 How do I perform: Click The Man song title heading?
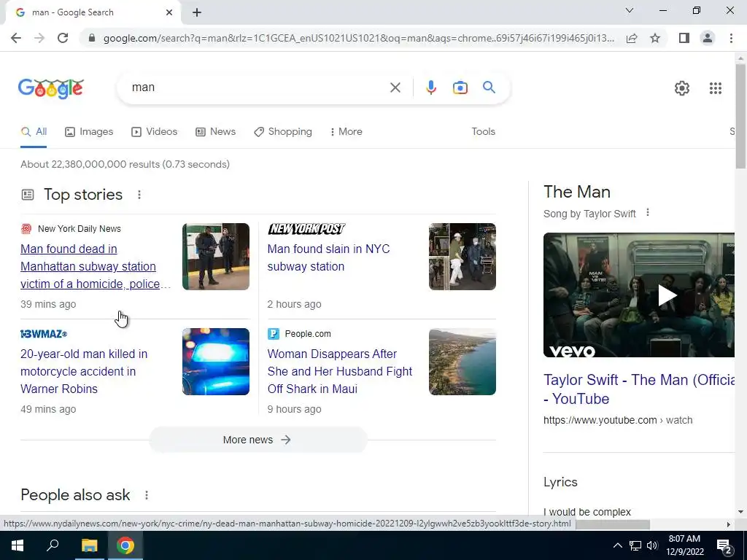[x=577, y=192]
